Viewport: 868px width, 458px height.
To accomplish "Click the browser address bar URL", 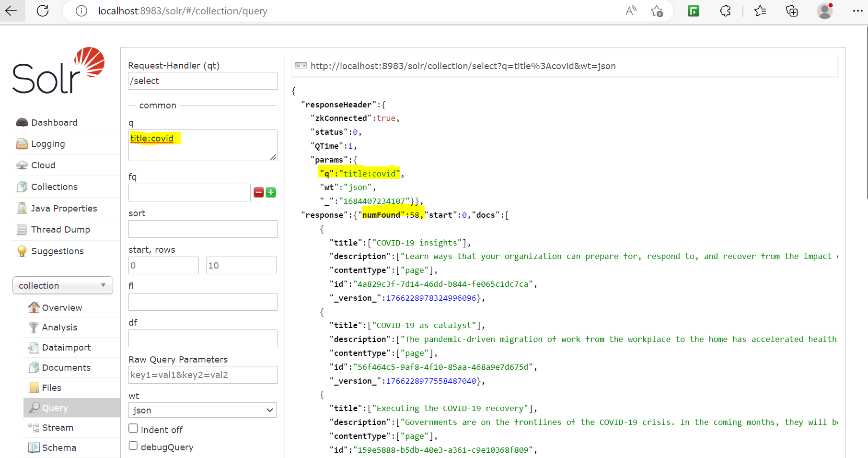I will [x=183, y=11].
